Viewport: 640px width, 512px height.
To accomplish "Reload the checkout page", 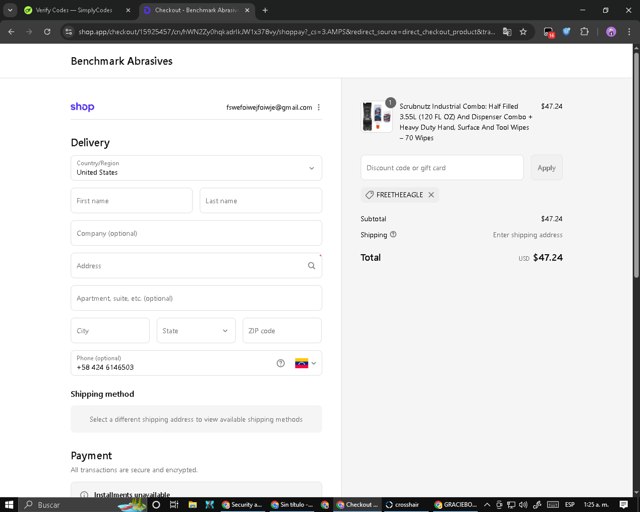I will 47,31.
